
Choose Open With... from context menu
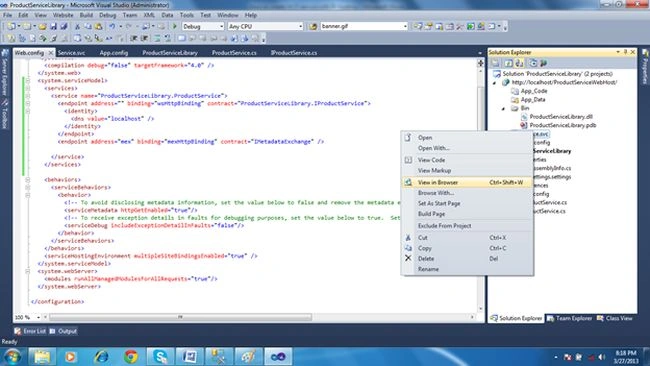coord(467,148)
